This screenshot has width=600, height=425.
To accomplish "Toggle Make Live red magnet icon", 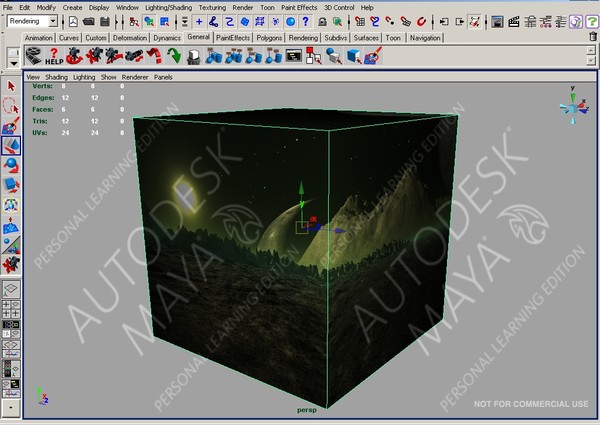I will 421,22.
